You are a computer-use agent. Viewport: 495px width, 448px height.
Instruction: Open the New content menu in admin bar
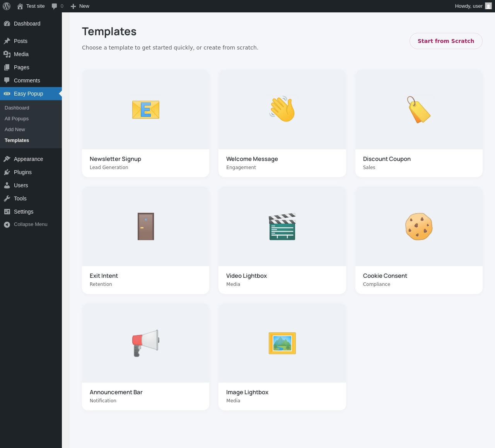[80, 6]
